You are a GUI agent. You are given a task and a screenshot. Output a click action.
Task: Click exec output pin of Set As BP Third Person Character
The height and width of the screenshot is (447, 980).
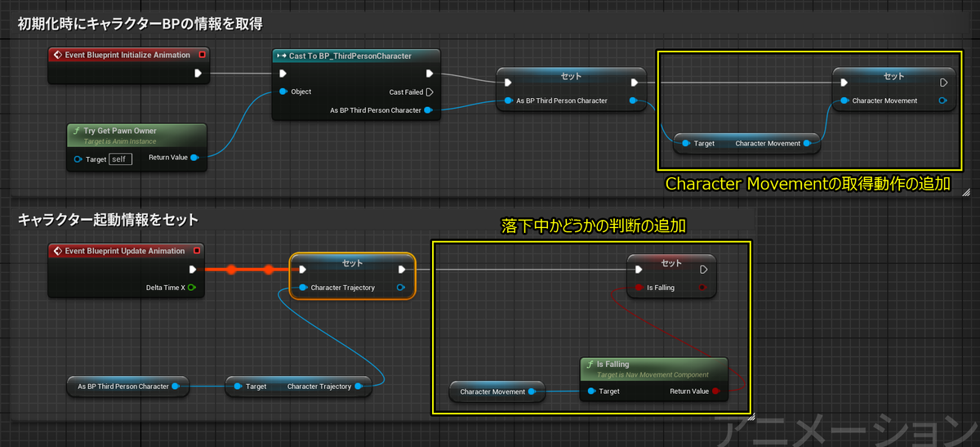[x=635, y=83]
